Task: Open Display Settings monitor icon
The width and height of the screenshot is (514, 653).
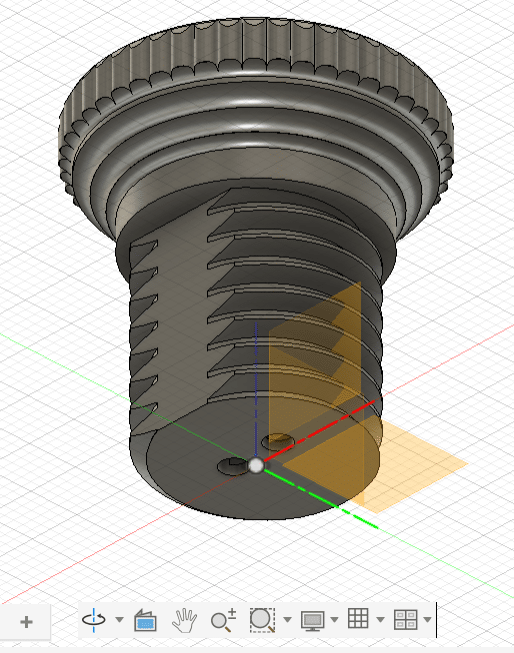Action: [312, 621]
